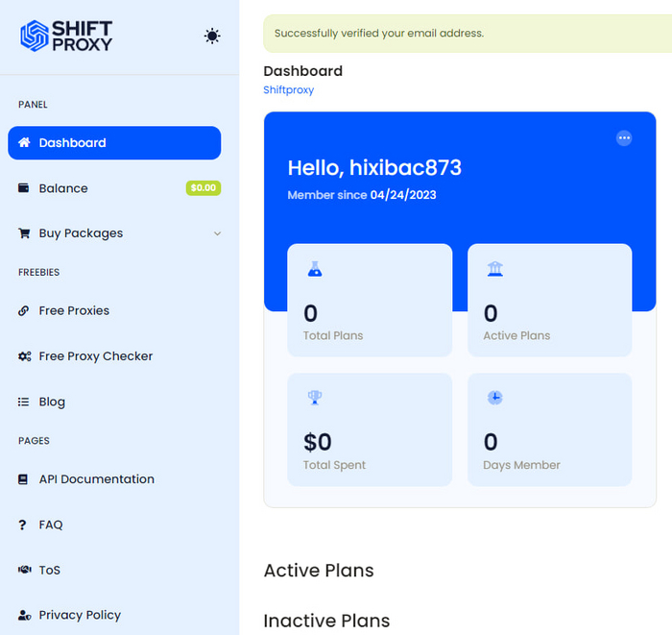Expand the Buy Packages chevron
Image resolution: width=672 pixels, height=635 pixels.
pyautogui.click(x=217, y=233)
